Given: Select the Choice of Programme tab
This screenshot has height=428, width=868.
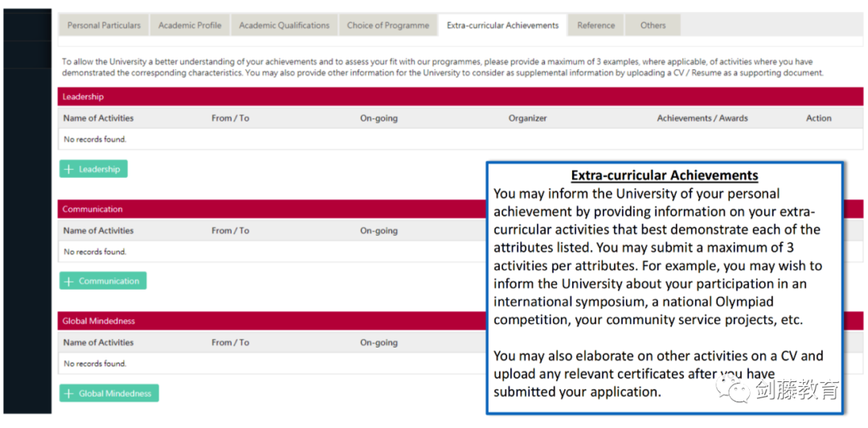Looking at the screenshot, I should (x=388, y=26).
